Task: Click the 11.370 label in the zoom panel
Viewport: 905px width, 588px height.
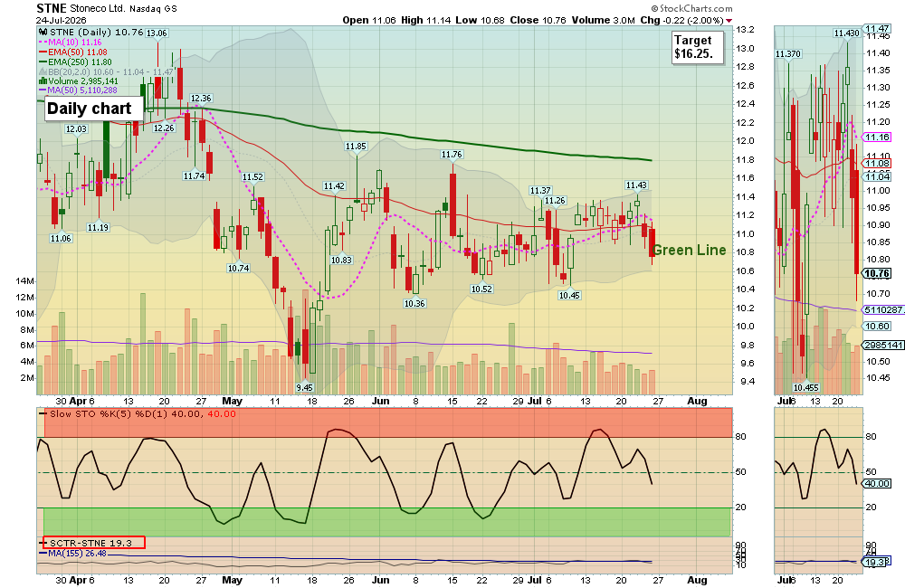Action: (x=788, y=53)
